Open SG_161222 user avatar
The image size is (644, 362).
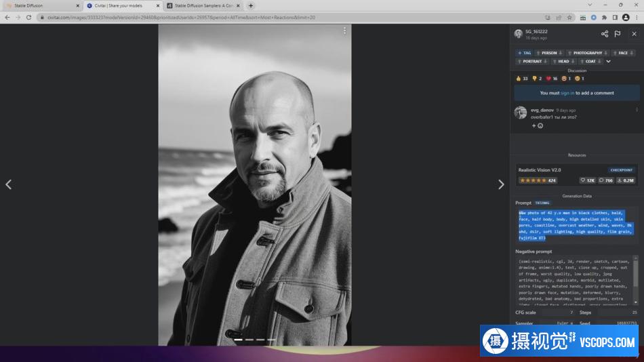click(x=519, y=34)
